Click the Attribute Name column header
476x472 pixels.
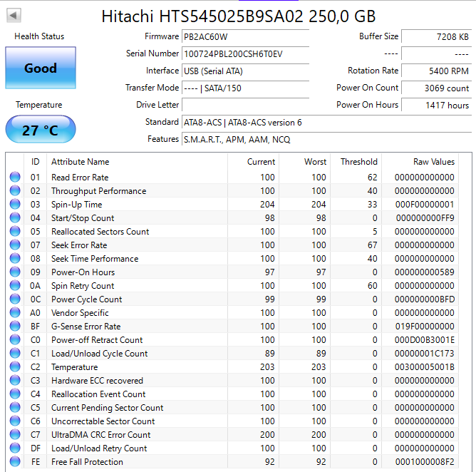80,162
